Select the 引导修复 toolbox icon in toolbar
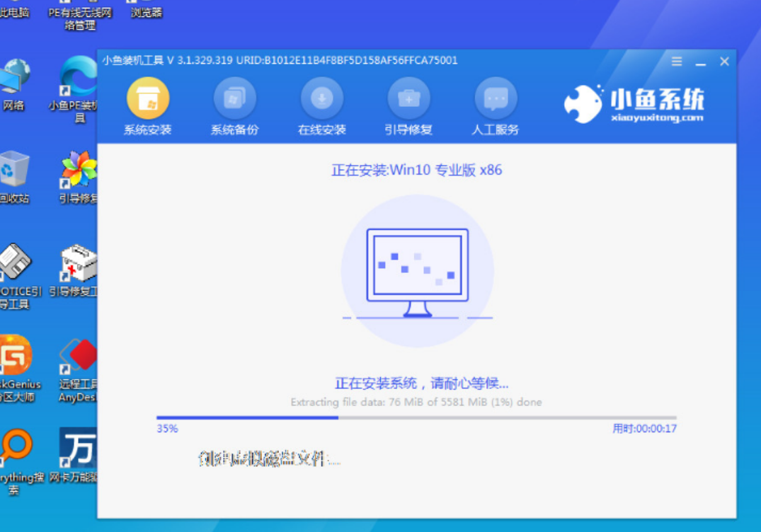 click(x=408, y=98)
